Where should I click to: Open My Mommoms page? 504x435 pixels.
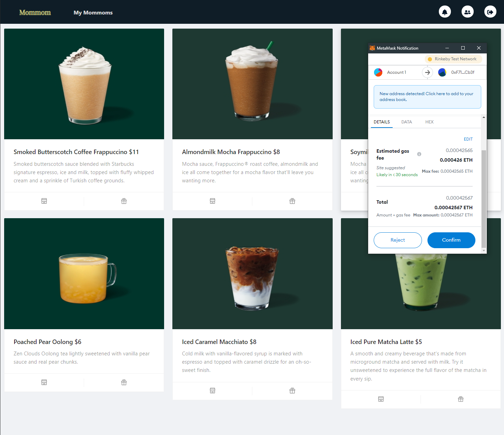[x=93, y=13]
